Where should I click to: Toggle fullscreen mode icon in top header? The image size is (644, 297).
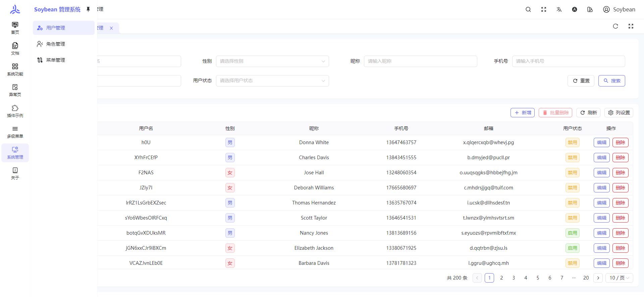click(x=543, y=9)
